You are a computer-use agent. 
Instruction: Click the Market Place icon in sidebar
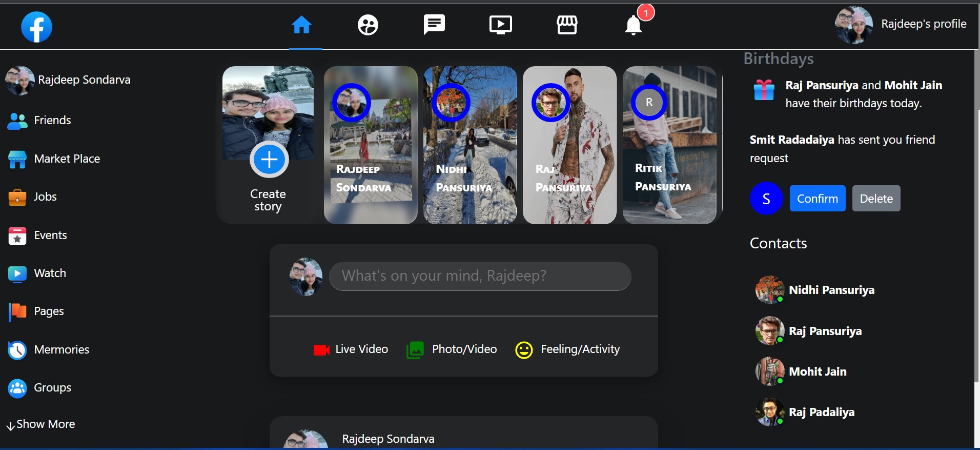click(17, 159)
